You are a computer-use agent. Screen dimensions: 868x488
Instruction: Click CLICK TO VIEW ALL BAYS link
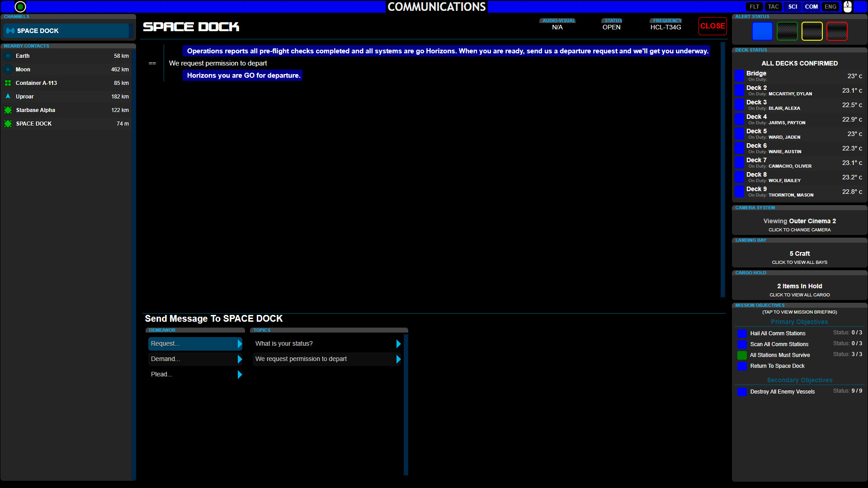(x=799, y=262)
